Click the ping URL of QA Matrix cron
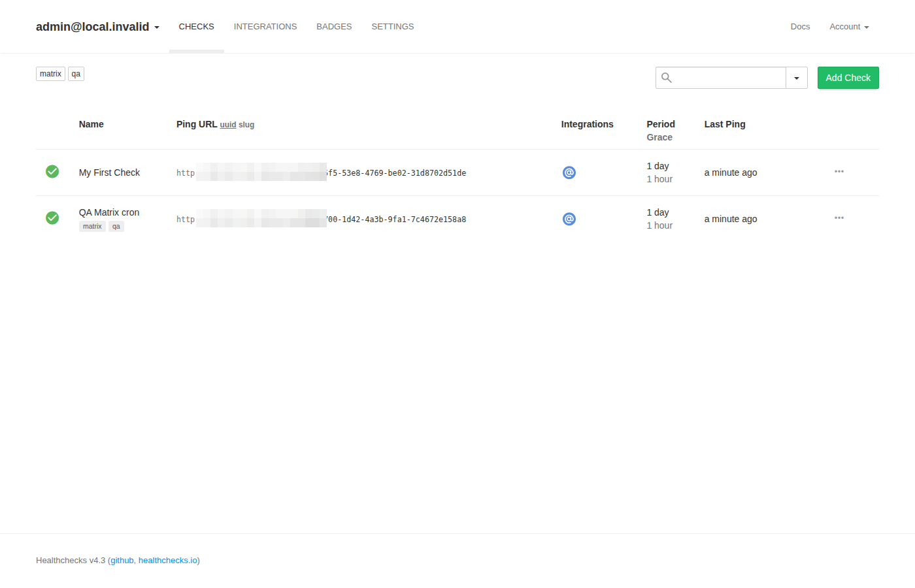The image size is (915, 588). click(x=321, y=220)
